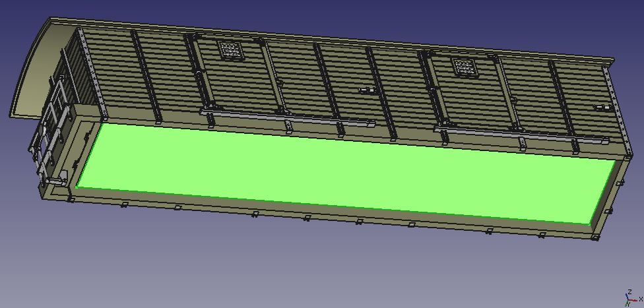Select the left door's vertical post

click(x=197, y=73)
